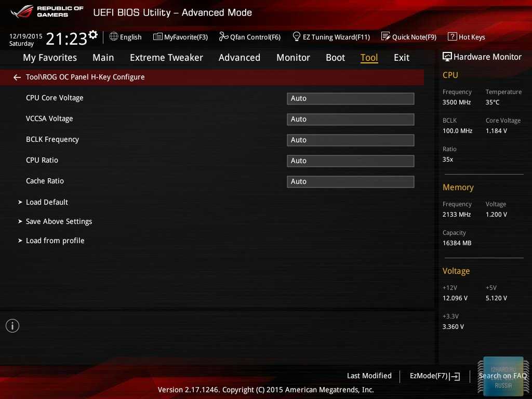Click the info icon at bottom left
Screen dimensions: 532x399
[x=12, y=326]
